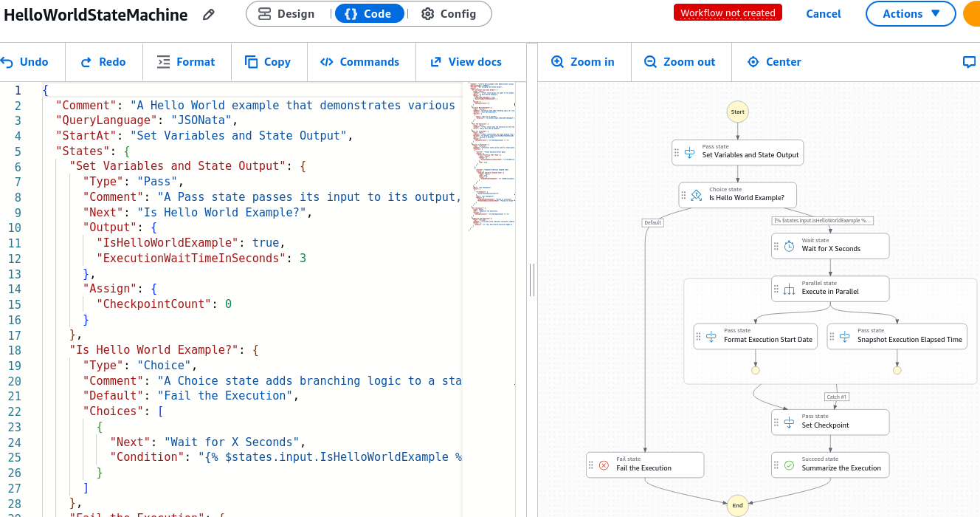Viewport: 980px width, 517px height.
Task: Cancel editing the state machine
Action: tap(824, 14)
